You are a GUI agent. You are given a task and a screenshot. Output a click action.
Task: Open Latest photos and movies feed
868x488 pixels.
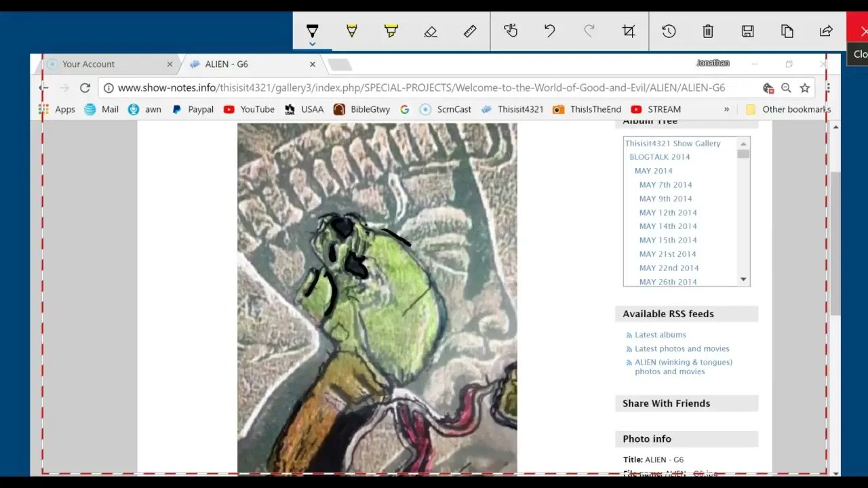point(682,348)
